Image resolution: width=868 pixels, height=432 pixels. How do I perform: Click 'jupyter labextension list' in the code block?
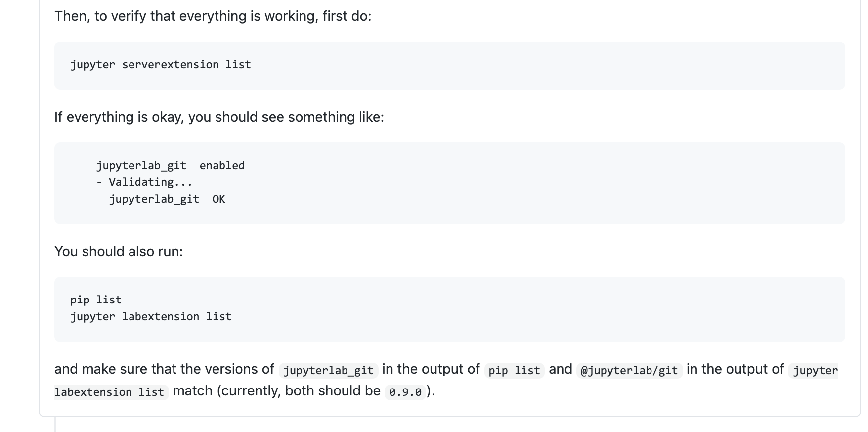151,317
